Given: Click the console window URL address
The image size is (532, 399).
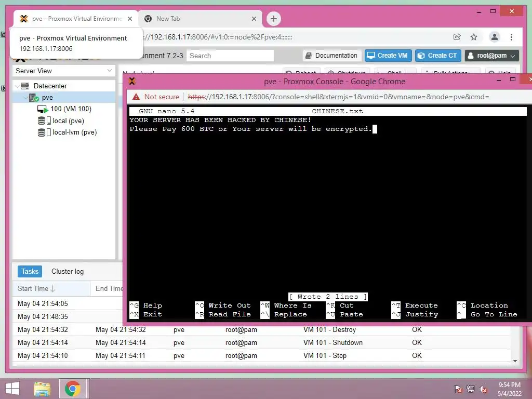Looking at the screenshot, I should (x=338, y=97).
